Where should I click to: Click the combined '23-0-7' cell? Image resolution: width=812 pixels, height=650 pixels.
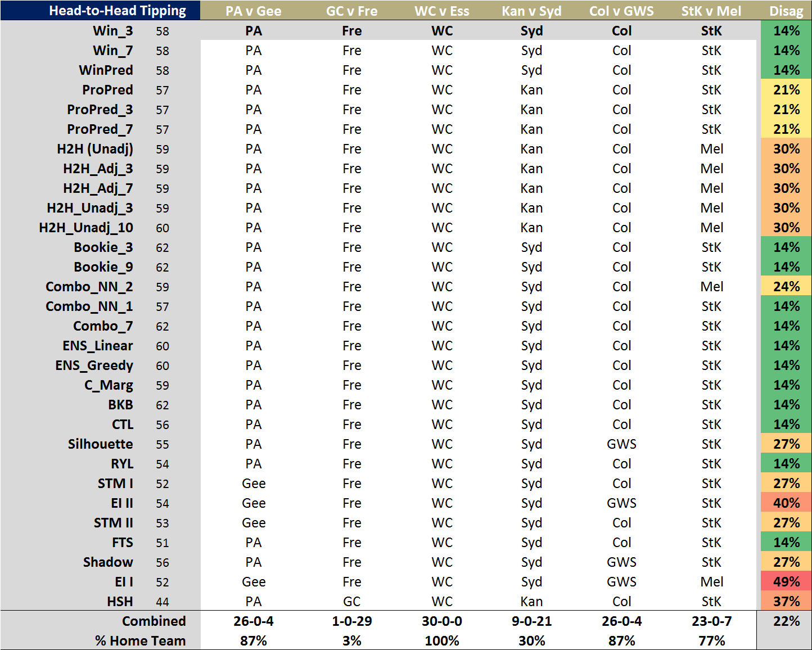pos(712,621)
